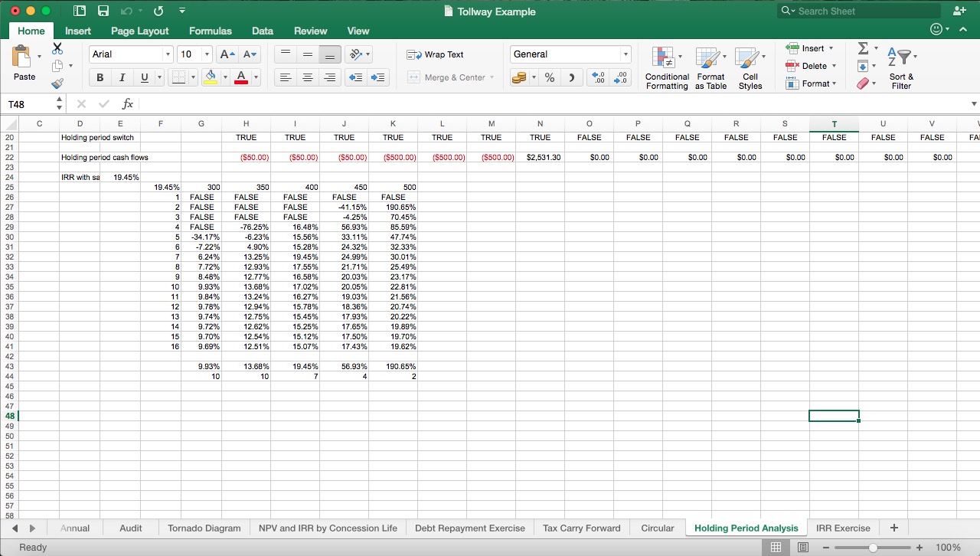Apply comma style number format
This screenshot has width=980, height=556.
(571, 77)
